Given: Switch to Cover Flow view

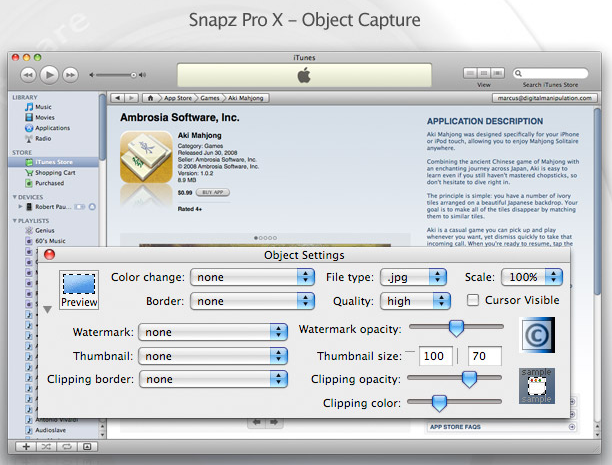Looking at the screenshot, I should pos(498,73).
